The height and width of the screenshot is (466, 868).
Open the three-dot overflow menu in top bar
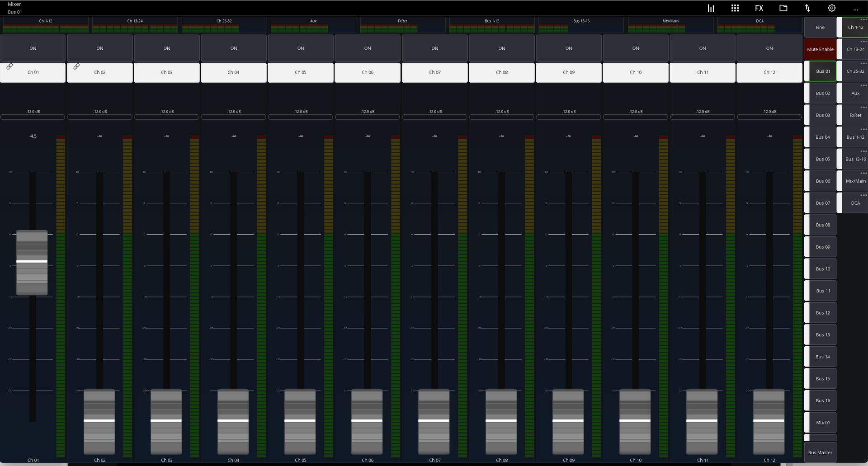(856, 9)
